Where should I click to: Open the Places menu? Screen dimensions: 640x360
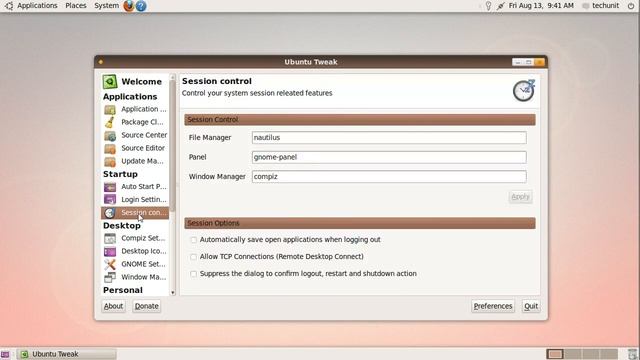pos(76,6)
